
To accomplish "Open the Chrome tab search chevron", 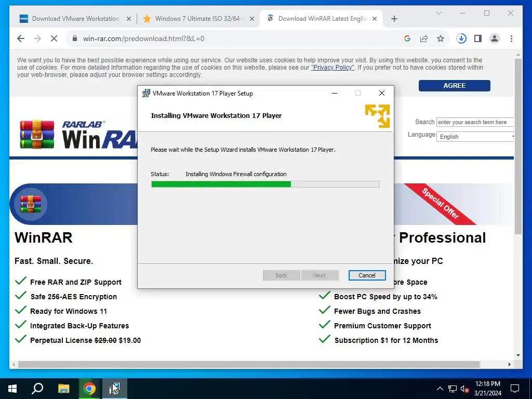I will pos(438,13).
